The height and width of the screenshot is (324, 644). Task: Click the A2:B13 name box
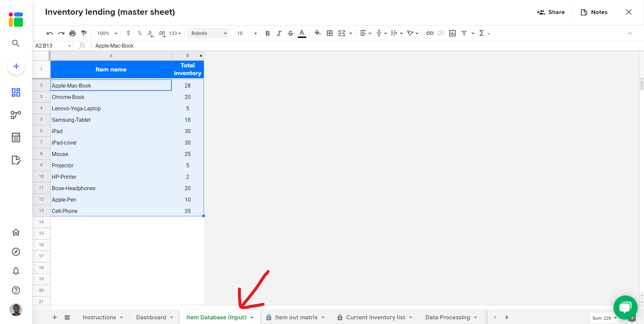pos(53,46)
